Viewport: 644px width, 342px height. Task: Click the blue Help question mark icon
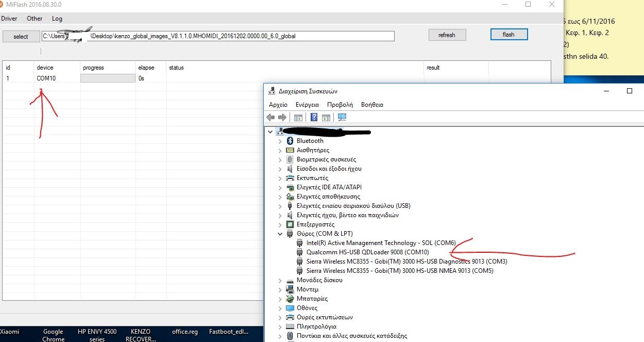tap(314, 117)
